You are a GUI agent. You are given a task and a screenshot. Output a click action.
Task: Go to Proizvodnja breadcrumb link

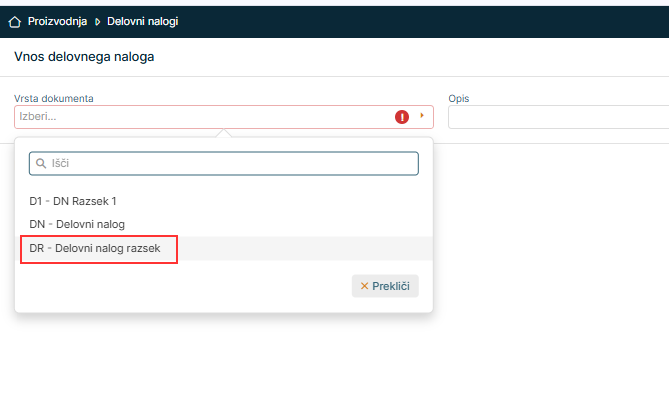tap(57, 20)
